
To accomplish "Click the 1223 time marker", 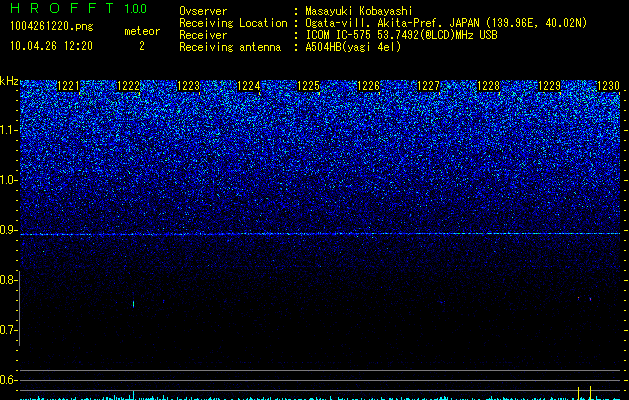I will 188,86.
